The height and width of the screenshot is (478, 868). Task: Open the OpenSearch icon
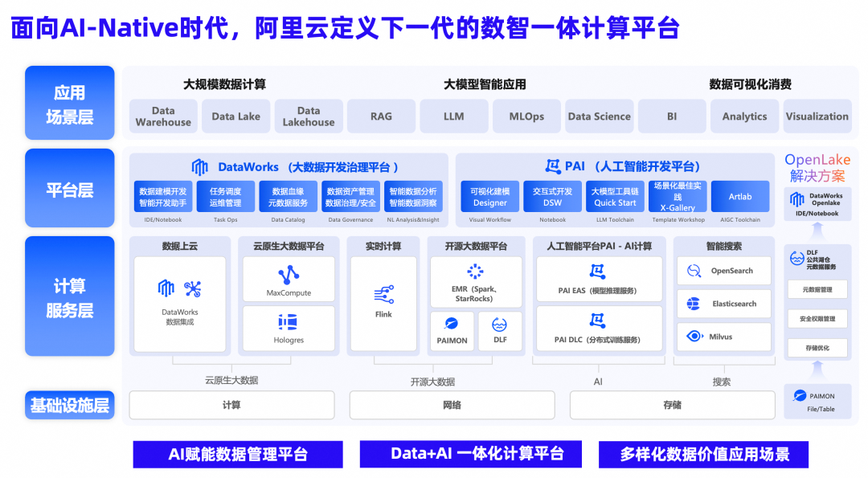(694, 271)
